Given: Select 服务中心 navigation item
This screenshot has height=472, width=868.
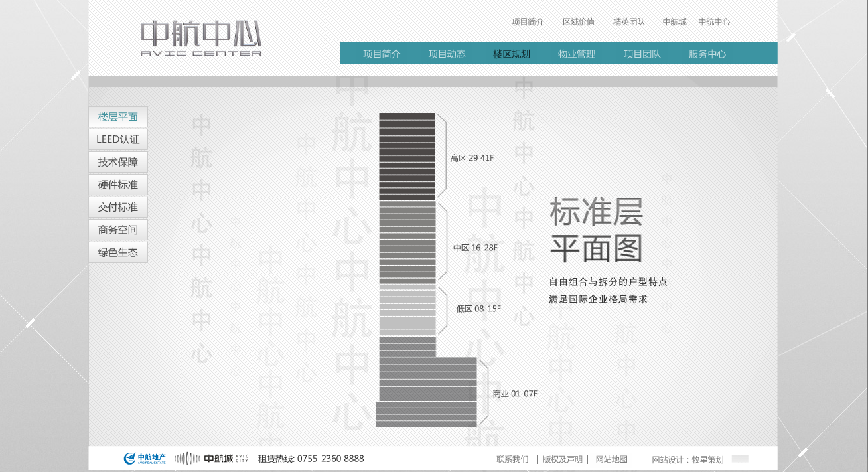Looking at the screenshot, I should point(707,54).
